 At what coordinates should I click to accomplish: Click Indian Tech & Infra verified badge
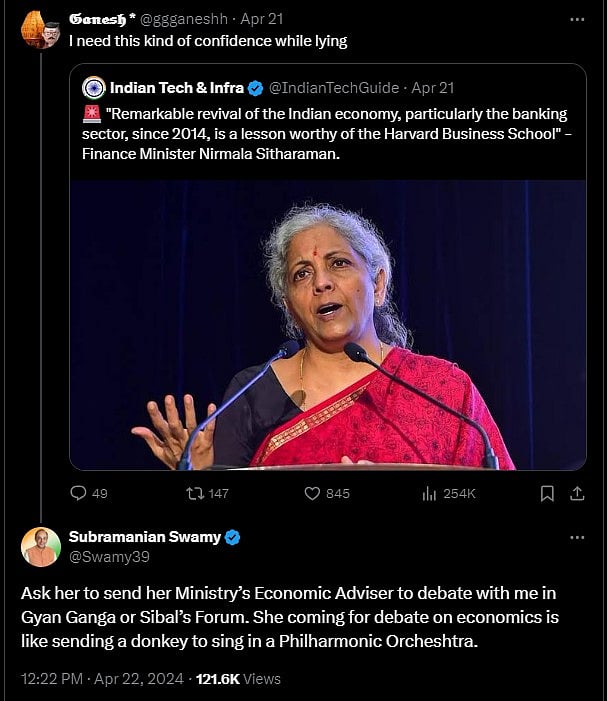coord(256,88)
